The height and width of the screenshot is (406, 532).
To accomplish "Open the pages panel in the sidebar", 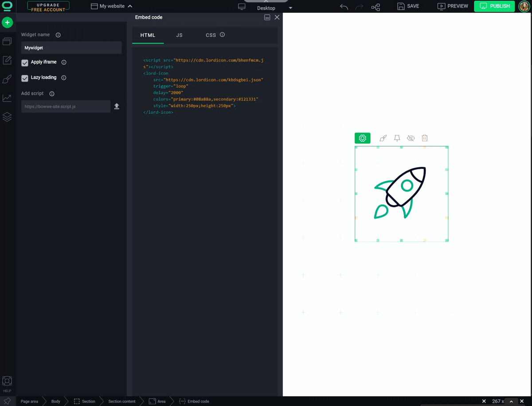I will click(7, 41).
